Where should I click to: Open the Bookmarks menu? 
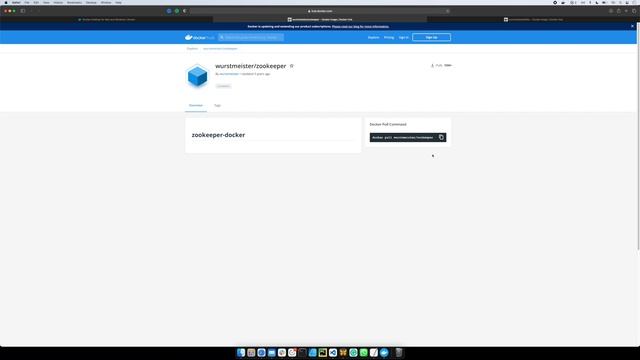point(75,2)
